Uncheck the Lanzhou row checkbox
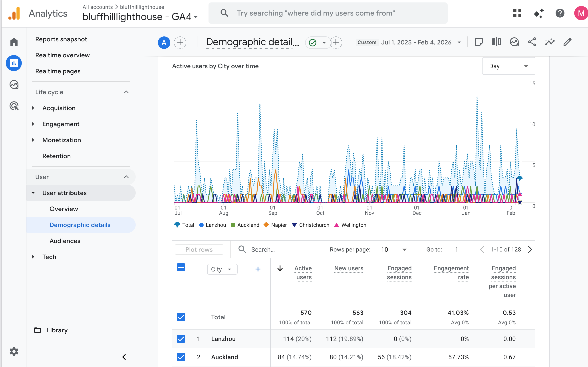The image size is (588, 367). [181, 339]
